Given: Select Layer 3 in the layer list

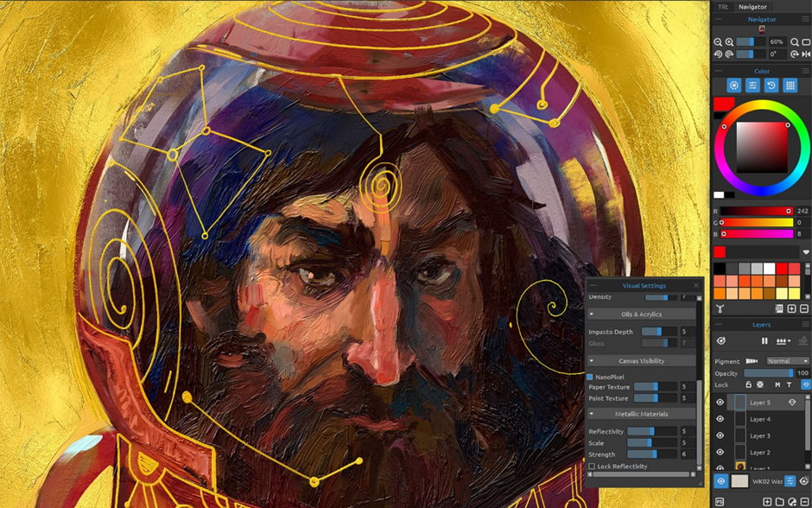Looking at the screenshot, I should (767, 435).
